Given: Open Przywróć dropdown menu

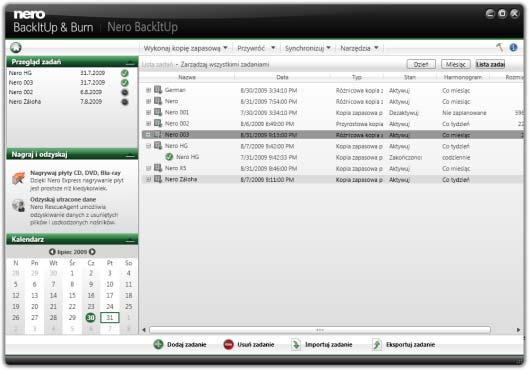Looking at the screenshot, I should click(256, 48).
